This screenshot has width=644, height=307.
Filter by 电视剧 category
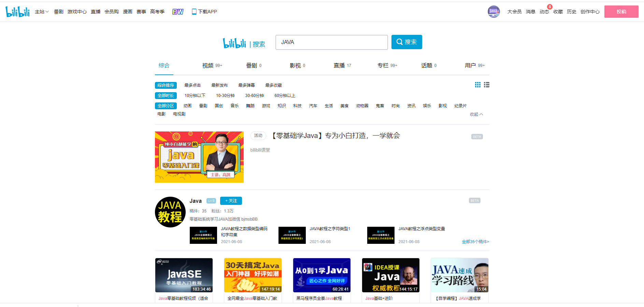click(x=179, y=114)
